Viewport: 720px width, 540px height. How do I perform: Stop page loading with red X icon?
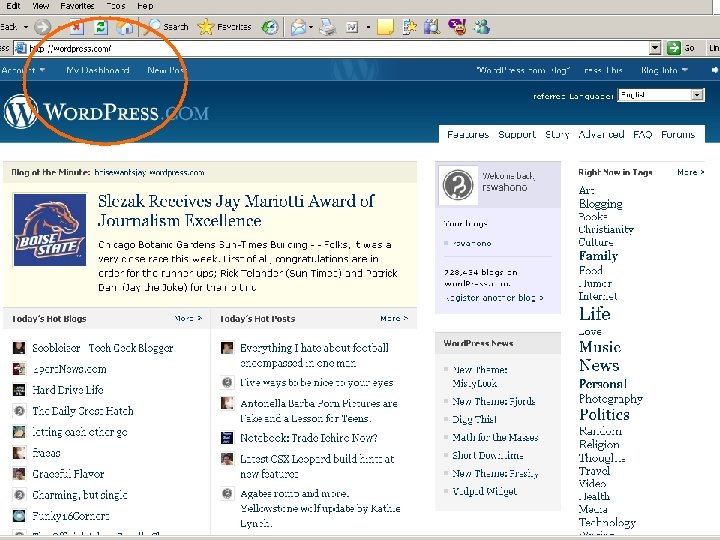(76, 27)
